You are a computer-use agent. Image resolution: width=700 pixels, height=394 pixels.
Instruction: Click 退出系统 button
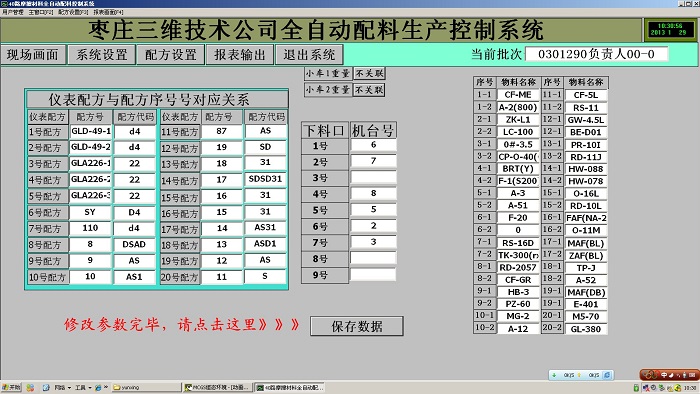tap(309, 54)
